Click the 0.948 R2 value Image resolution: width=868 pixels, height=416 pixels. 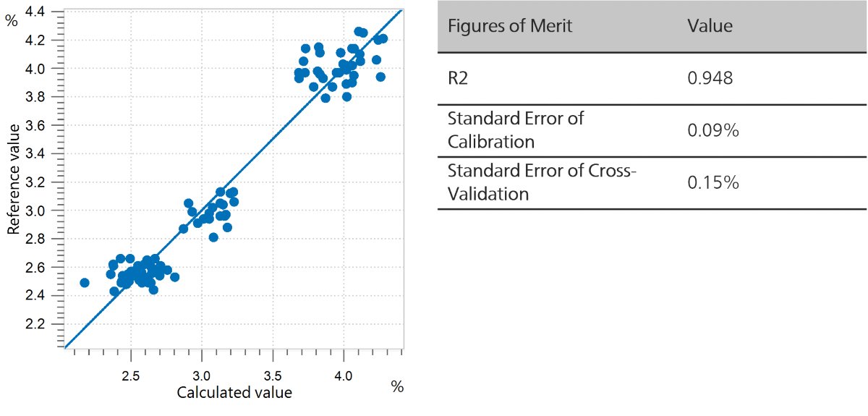click(x=710, y=78)
